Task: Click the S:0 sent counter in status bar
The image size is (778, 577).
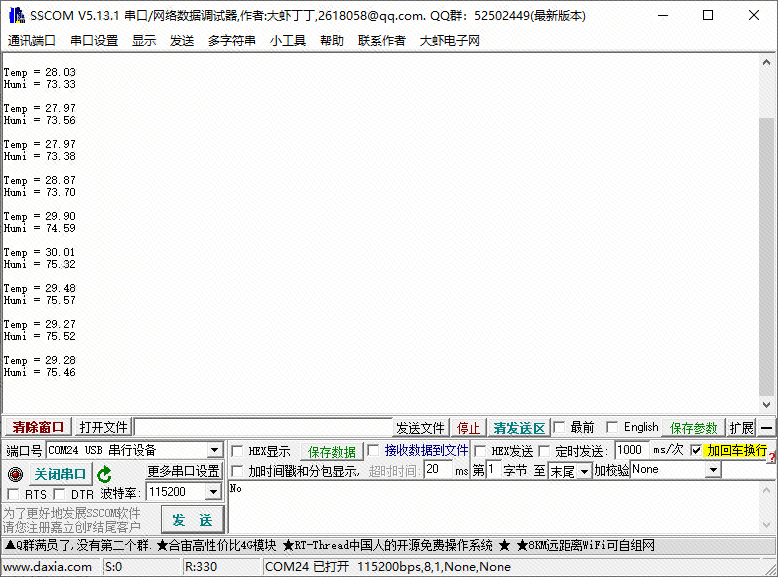Action: coord(114,567)
